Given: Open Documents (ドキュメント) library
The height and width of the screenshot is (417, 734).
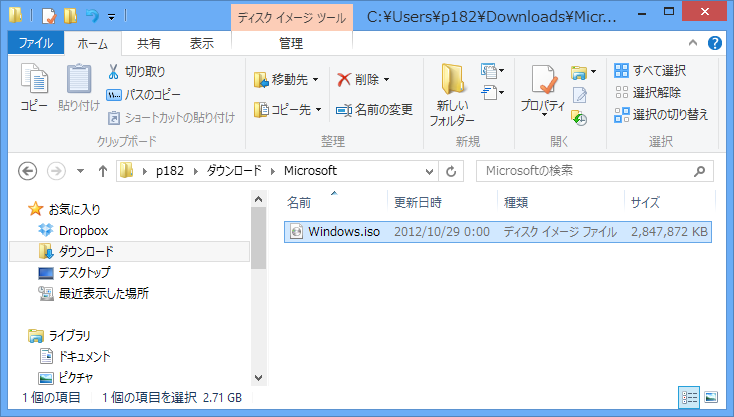Looking at the screenshot, I should (75, 357).
